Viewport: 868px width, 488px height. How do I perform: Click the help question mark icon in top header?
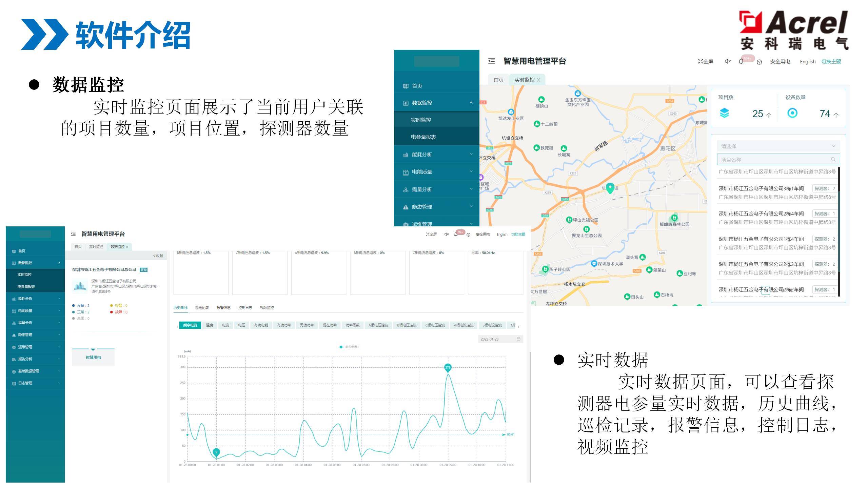759,62
